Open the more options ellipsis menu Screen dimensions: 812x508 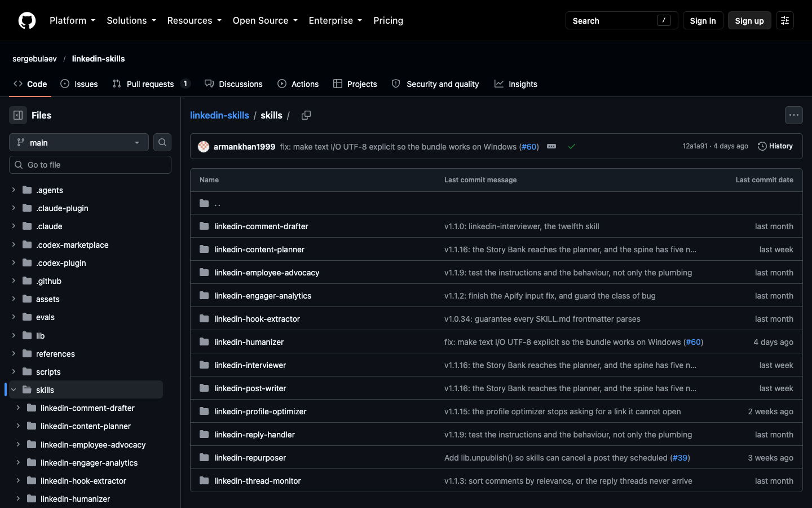click(794, 115)
